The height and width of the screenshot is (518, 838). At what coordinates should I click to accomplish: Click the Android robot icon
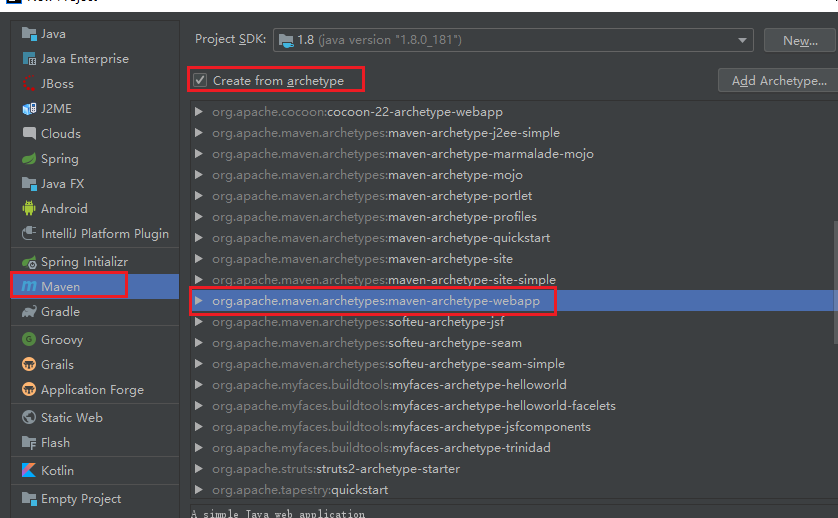[29, 208]
